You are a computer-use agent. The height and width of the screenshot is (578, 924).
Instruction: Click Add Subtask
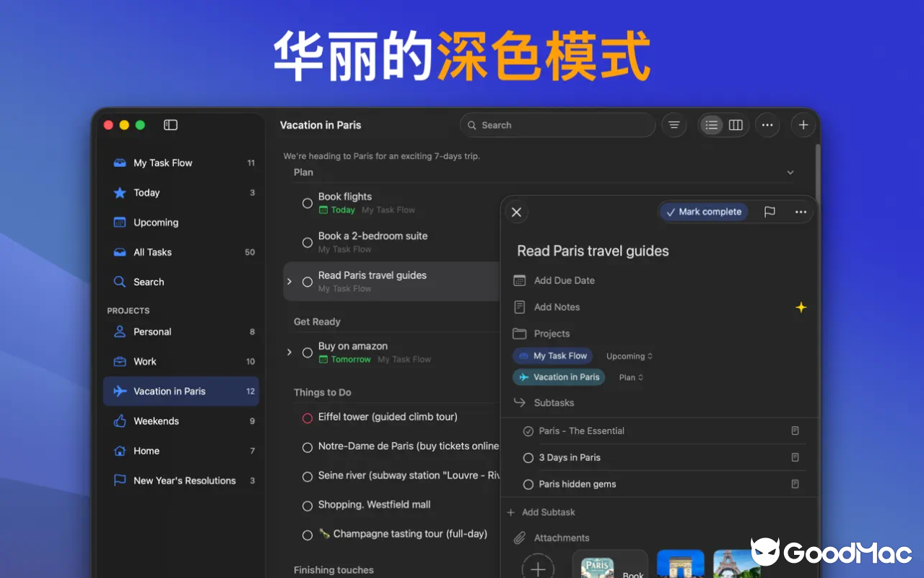pyautogui.click(x=549, y=512)
